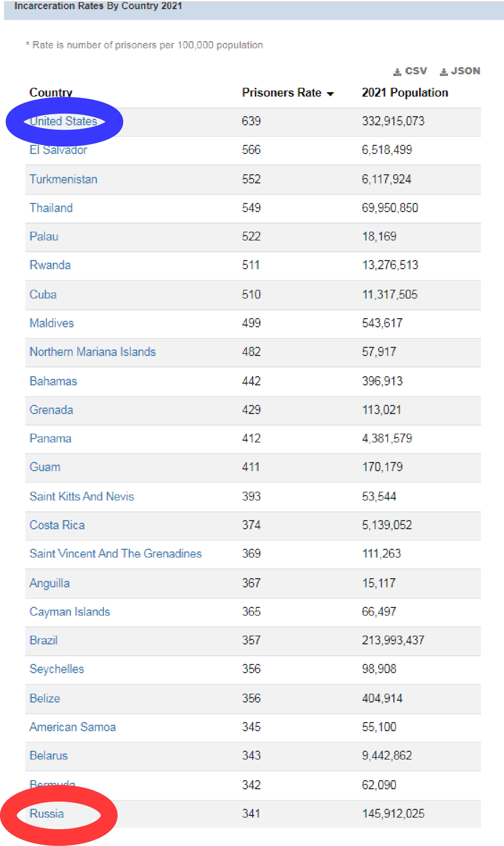
Task: Open the United States link
Action: pyautogui.click(x=63, y=121)
